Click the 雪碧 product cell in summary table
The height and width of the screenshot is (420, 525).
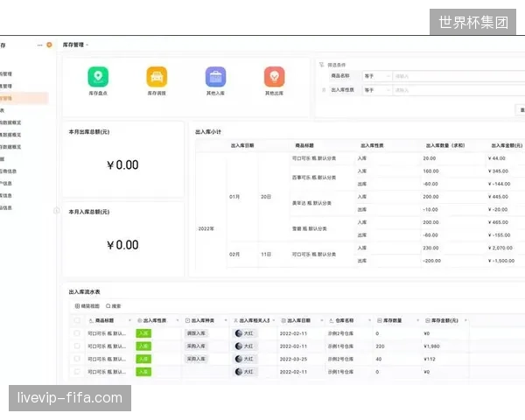point(310,228)
